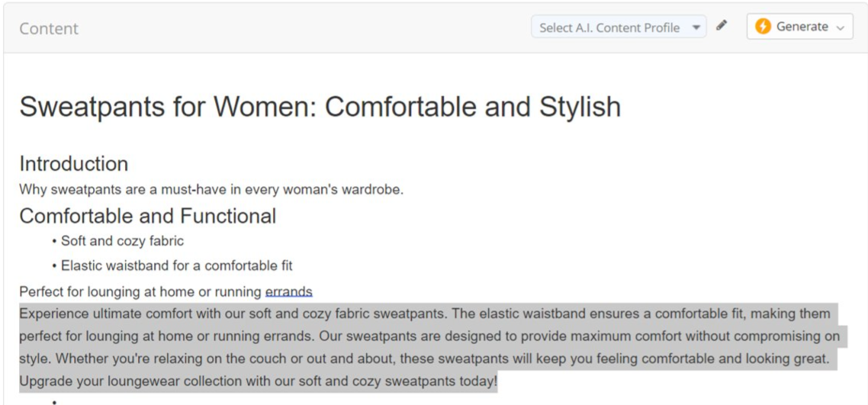Click the highlighted line beginning perfect for lounging
The height and width of the screenshot is (405, 868).
coord(429,336)
